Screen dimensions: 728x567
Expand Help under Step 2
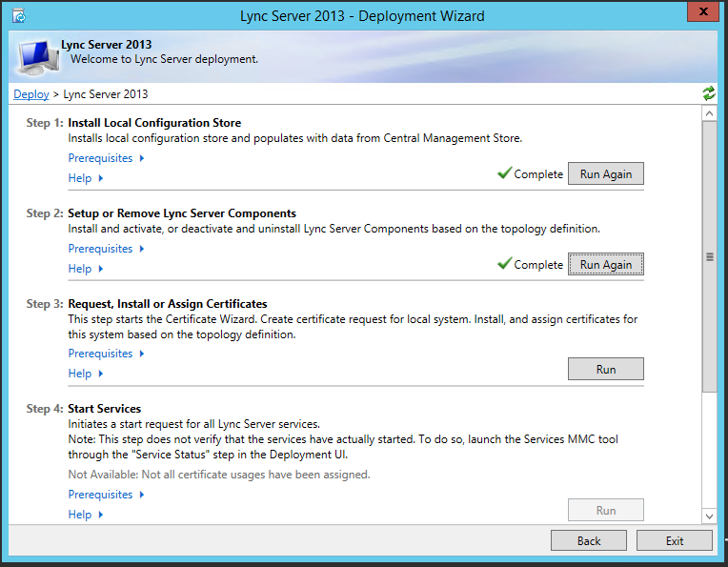click(x=86, y=269)
